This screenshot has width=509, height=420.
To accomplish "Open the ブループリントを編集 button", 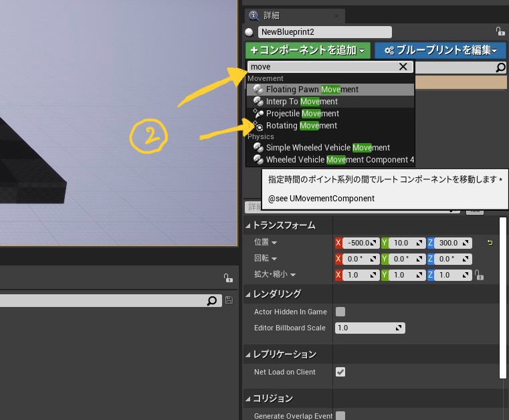I will click(x=440, y=50).
